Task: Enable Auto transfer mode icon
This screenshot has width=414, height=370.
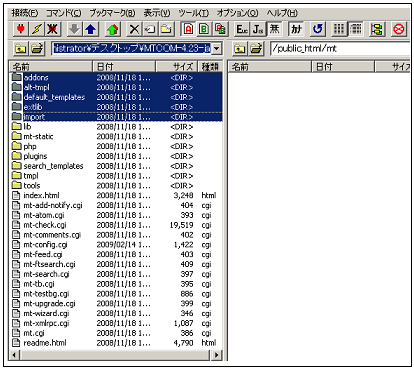Action: coord(220,29)
